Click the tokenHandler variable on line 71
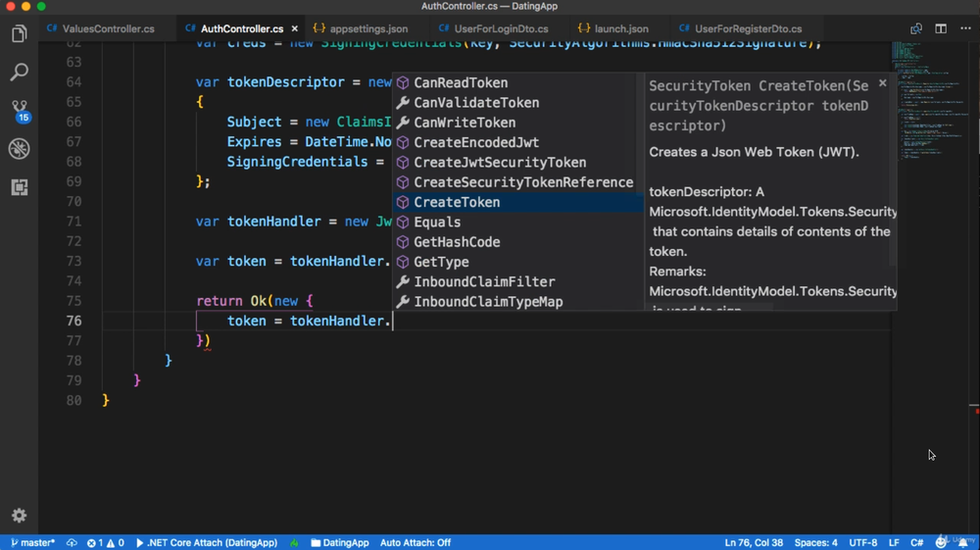Screen dimensions: 980x550 point(273,222)
